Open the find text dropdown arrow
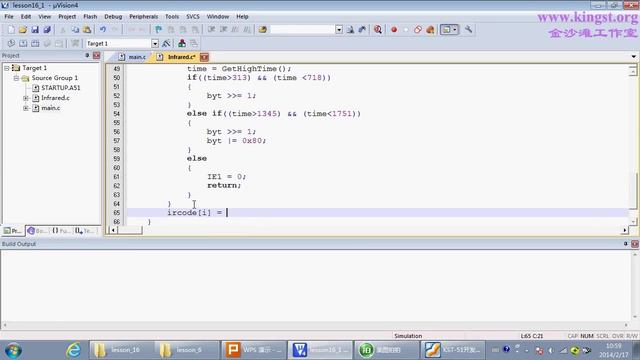 pos(339,30)
